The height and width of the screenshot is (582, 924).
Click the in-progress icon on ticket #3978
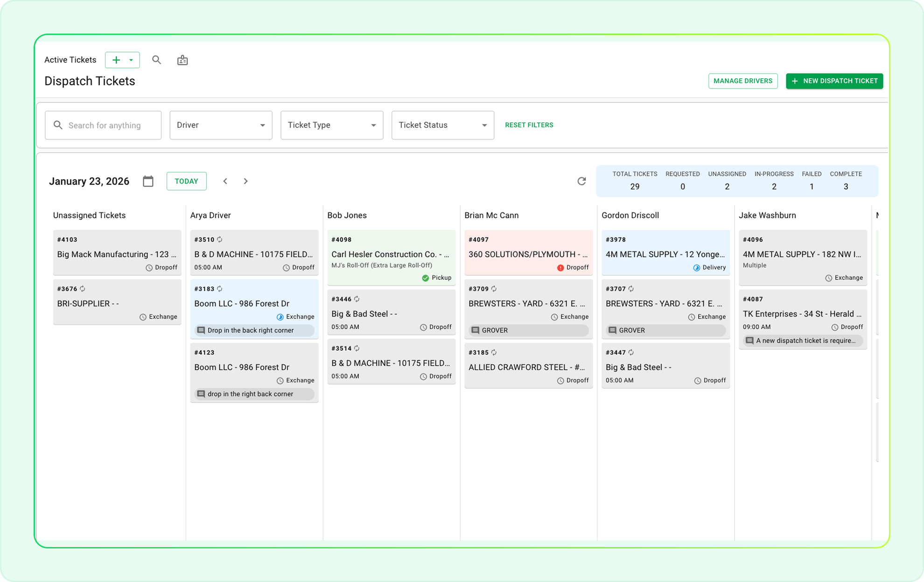(697, 268)
